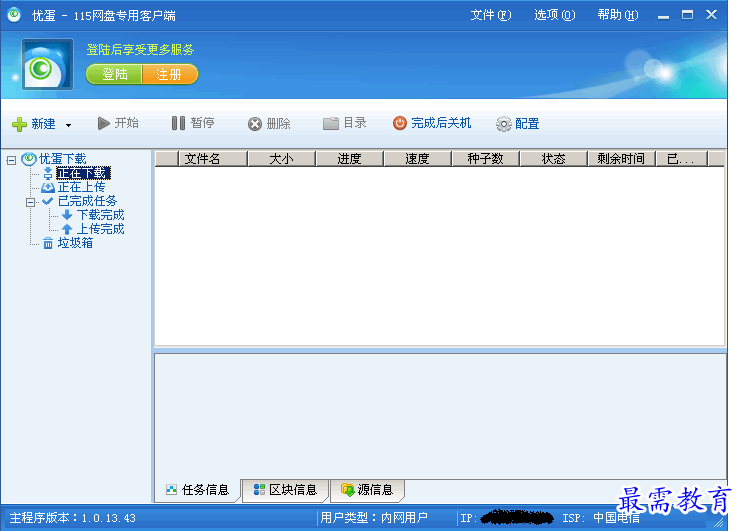Click the 任务信息 tab icon
Screen dimensions: 740x531
[171, 489]
